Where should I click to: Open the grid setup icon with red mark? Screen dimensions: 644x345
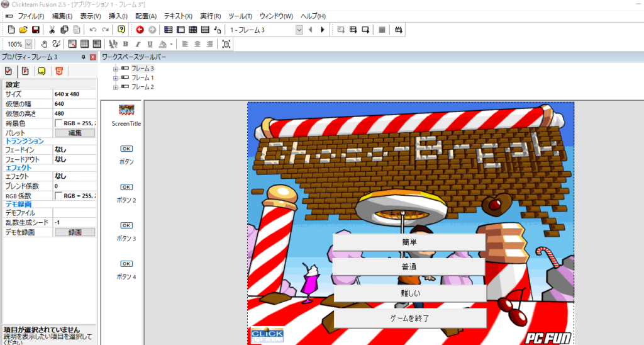click(x=72, y=44)
